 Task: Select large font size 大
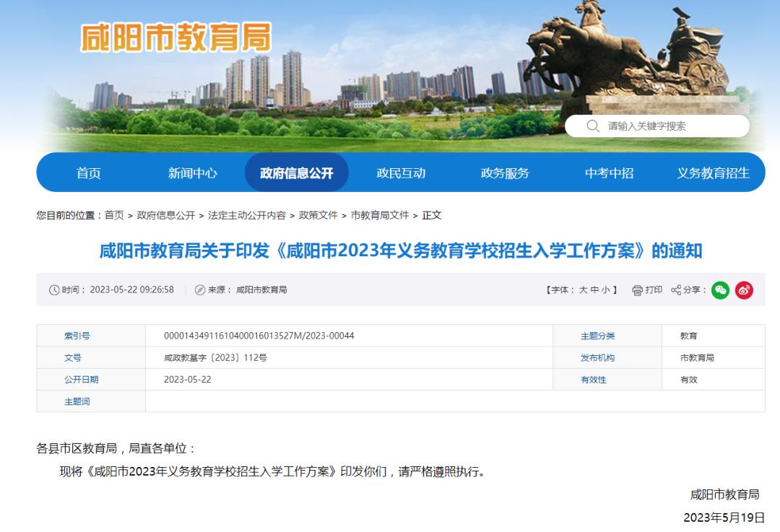[584, 289]
